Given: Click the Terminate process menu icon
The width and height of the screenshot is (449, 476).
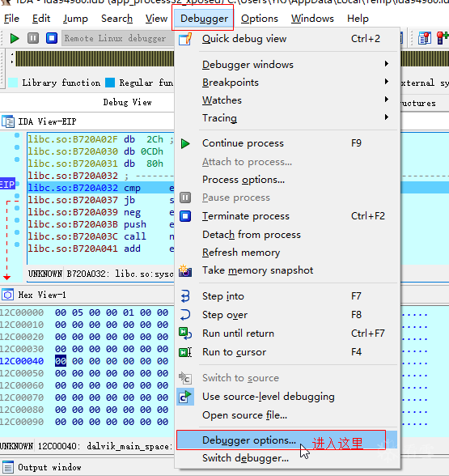Looking at the screenshot, I should [185, 216].
